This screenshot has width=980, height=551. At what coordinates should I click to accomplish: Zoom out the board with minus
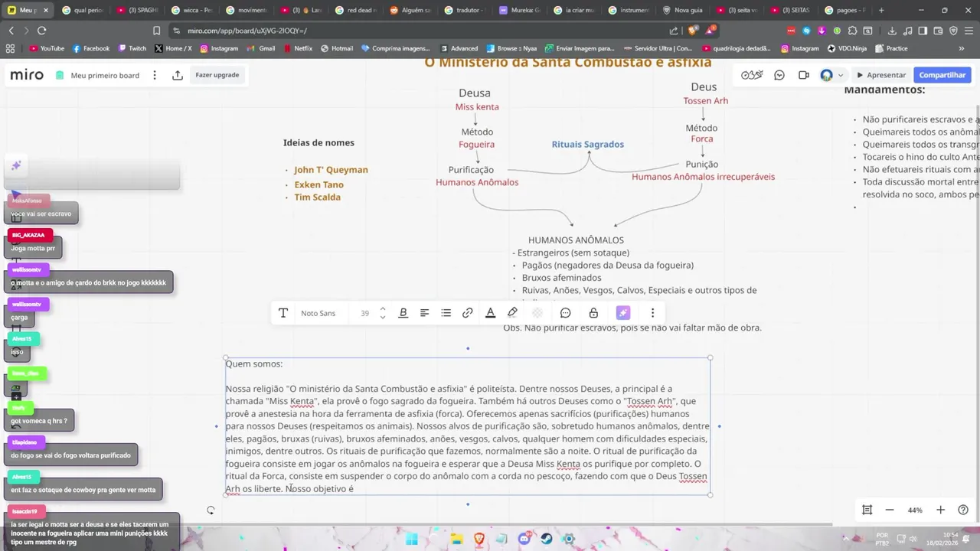point(890,510)
